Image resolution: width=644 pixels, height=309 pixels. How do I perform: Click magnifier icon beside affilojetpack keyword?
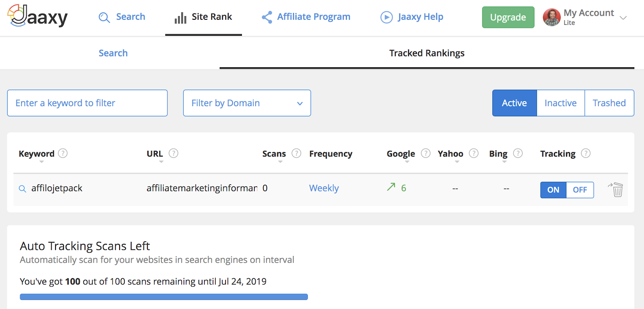[x=23, y=189]
